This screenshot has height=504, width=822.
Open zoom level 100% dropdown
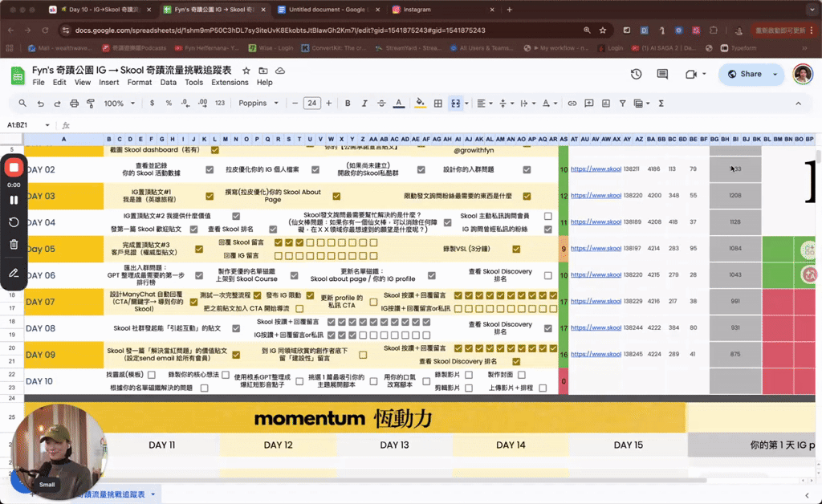click(119, 104)
